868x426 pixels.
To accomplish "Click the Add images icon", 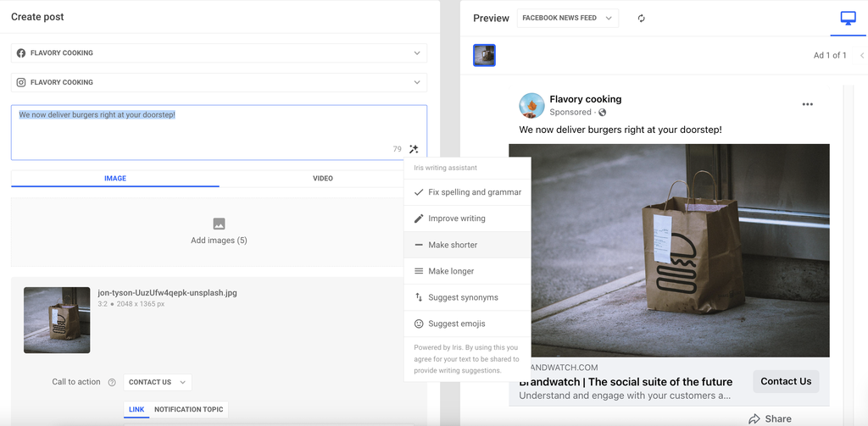I will click(x=219, y=224).
